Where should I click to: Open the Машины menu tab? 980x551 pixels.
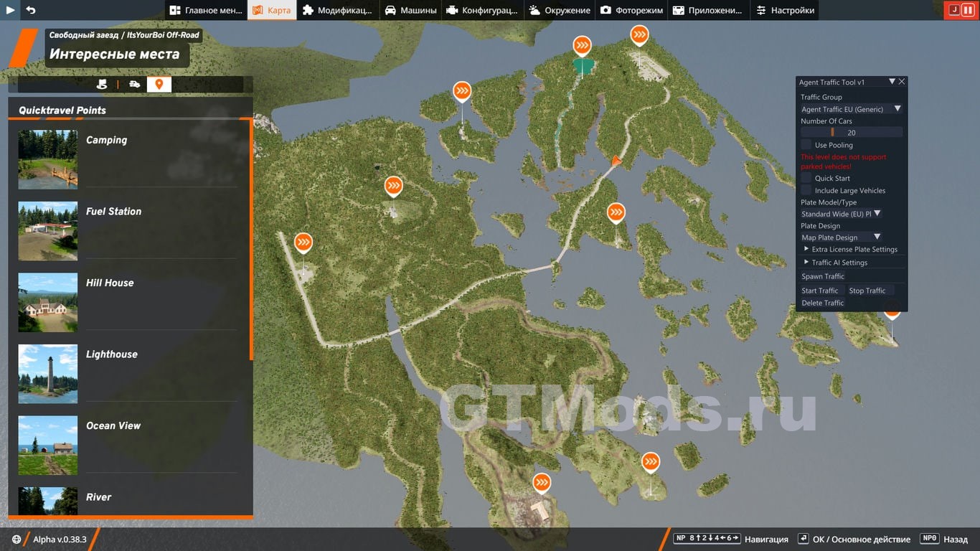[410, 10]
